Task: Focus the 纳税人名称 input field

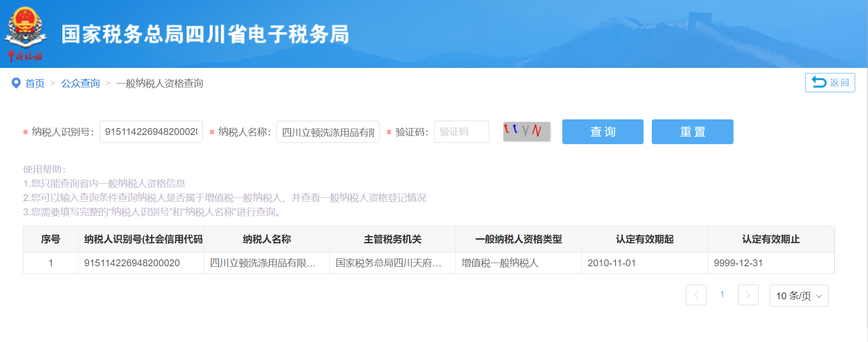Action: 328,132
